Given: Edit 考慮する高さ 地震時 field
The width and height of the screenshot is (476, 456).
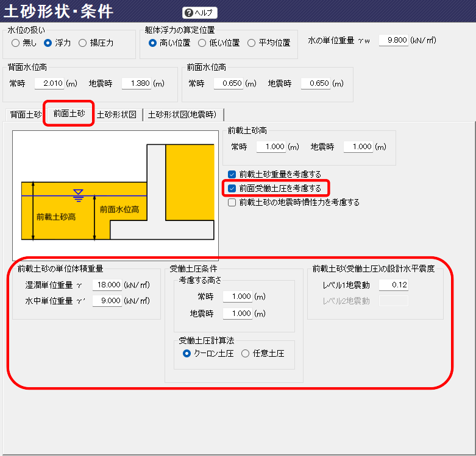Looking at the screenshot, I should click(238, 314).
